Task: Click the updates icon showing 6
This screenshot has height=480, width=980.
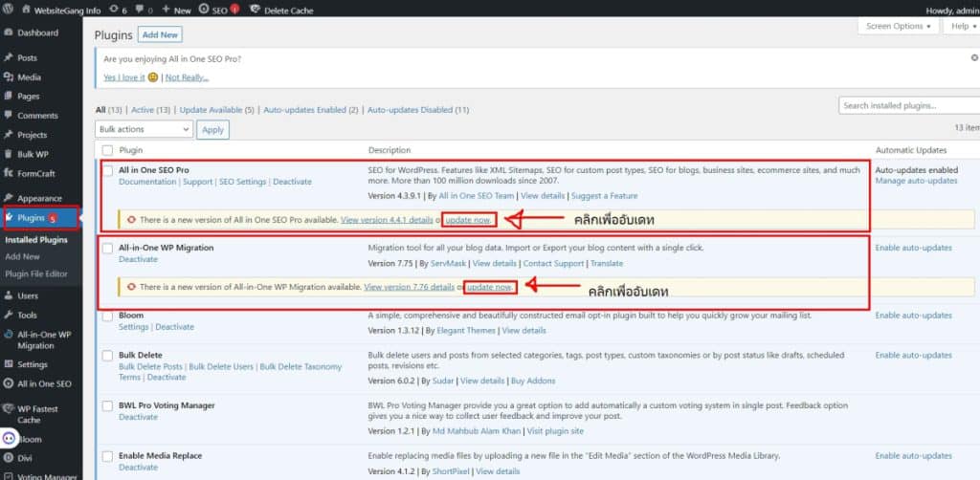Action: click(114, 10)
